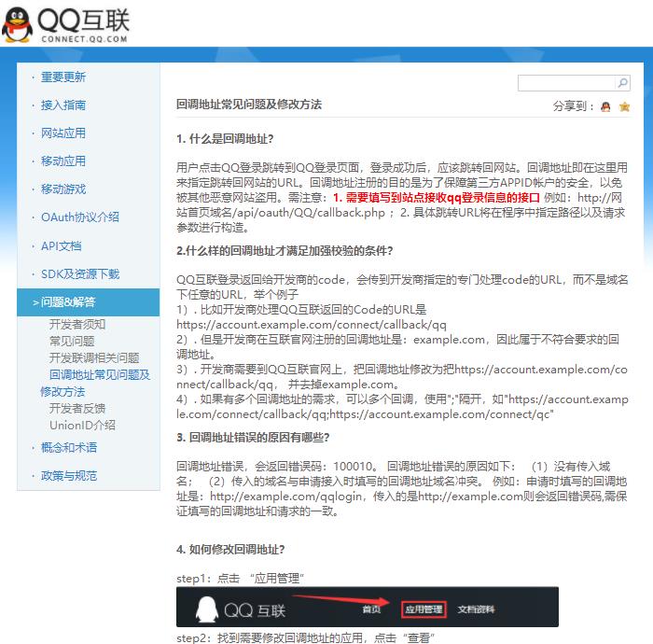The width and height of the screenshot is (653, 644).
Task: Click the 分享到: label
Action: click(573, 106)
